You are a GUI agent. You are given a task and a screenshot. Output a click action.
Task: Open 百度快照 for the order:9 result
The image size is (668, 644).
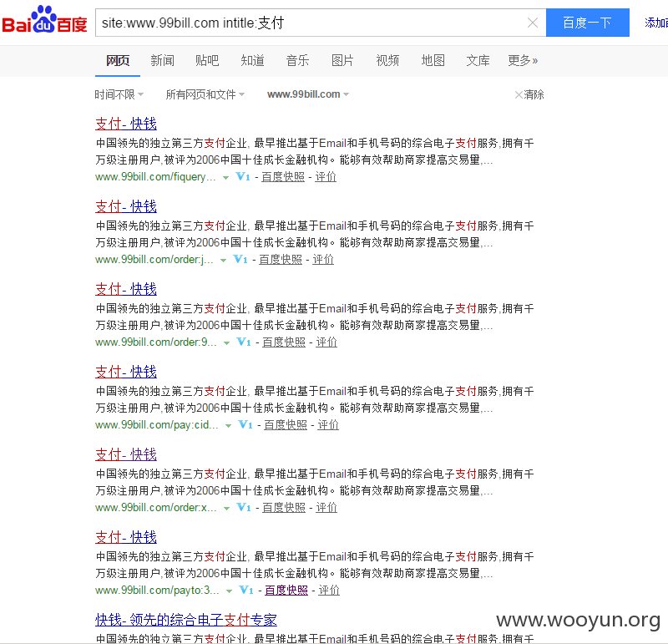284,342
